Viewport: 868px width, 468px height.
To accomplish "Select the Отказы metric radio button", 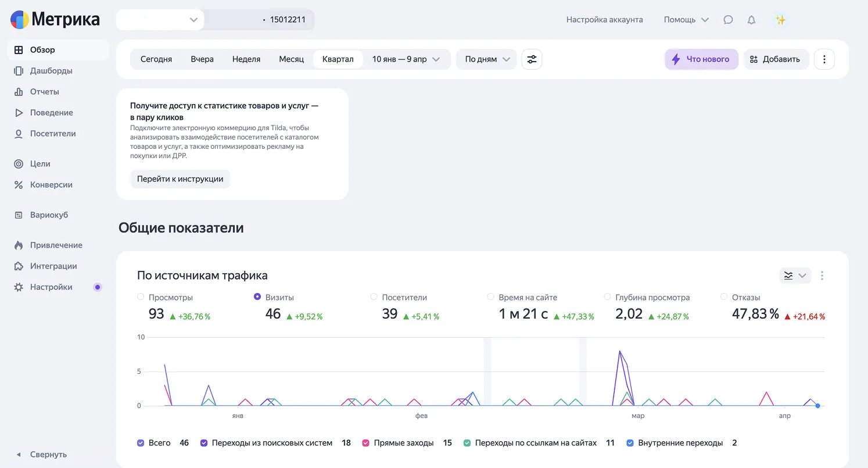I will coord(724,296).
